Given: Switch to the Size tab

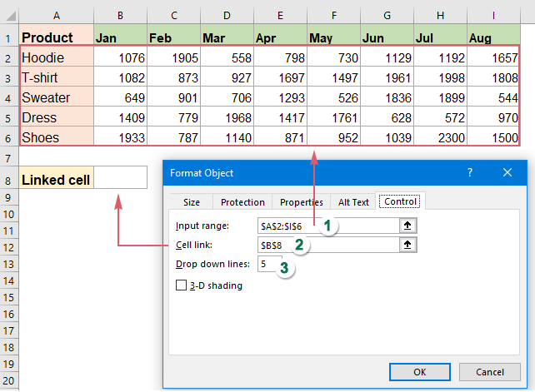Looking at the screenshot, I should [192, 202].
